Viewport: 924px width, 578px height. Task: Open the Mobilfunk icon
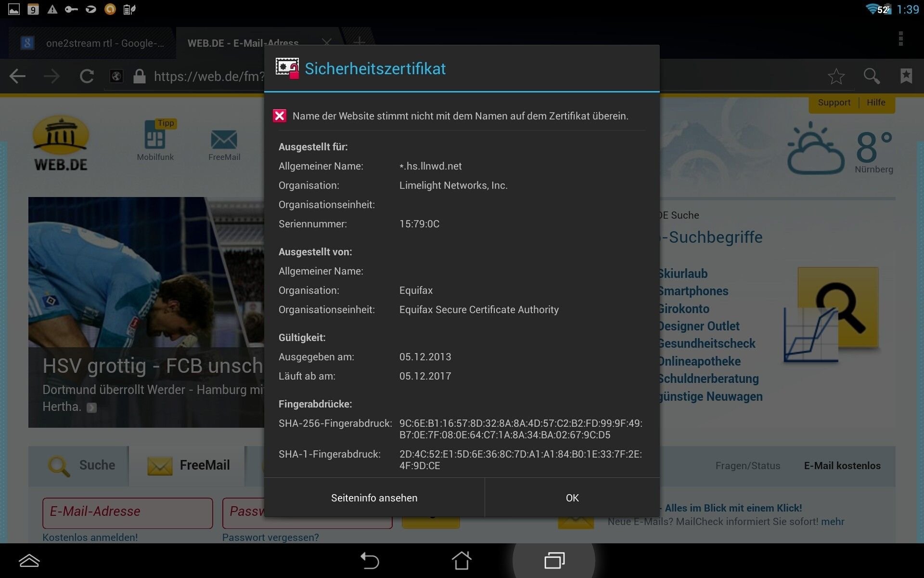pyautogui.click(x=155, y=140)
